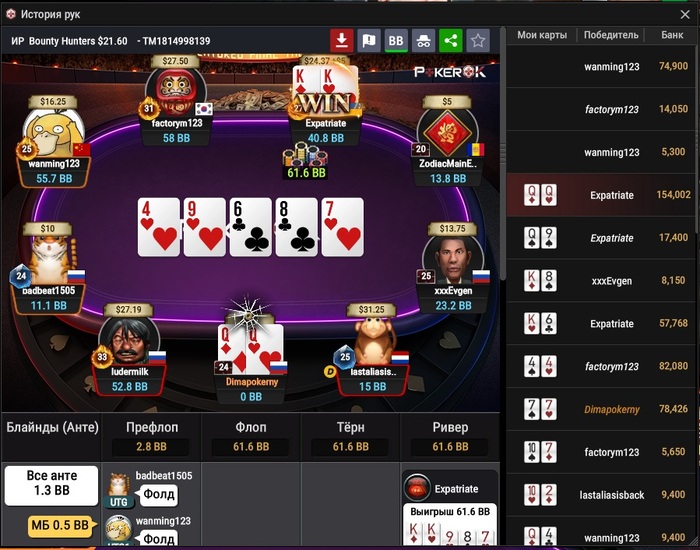This screenshot has height=550, width=700.
Task: Click the factorym123 player avatar
Action: click(x=175, y=92)
